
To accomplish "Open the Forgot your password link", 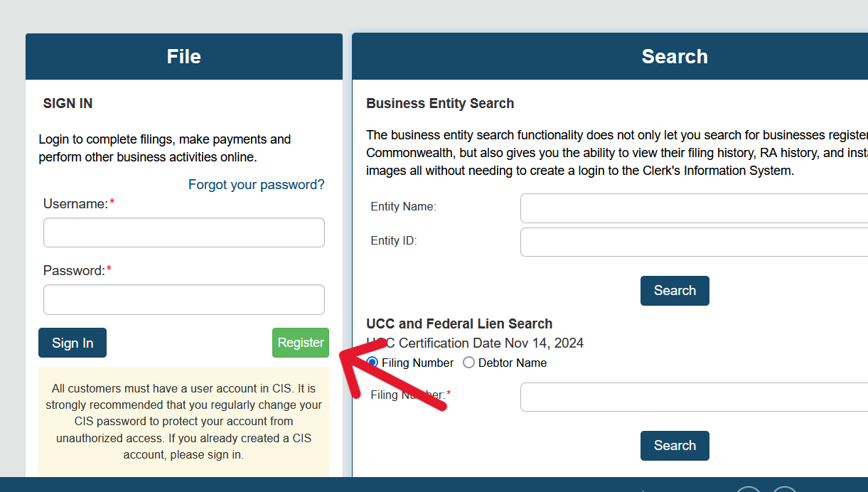I will click(x=256, y=185).
